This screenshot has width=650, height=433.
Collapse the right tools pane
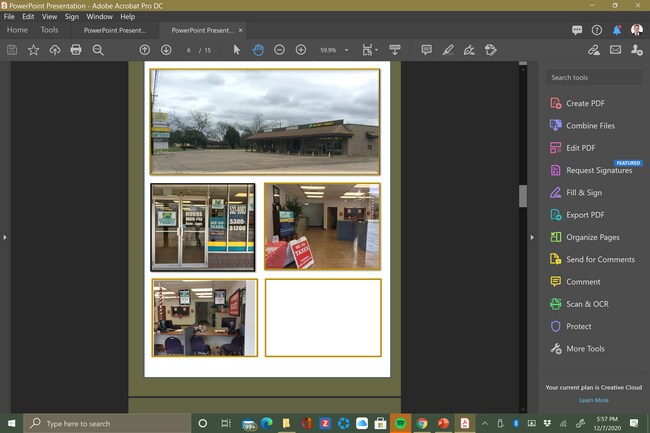(x=530, y=237)
